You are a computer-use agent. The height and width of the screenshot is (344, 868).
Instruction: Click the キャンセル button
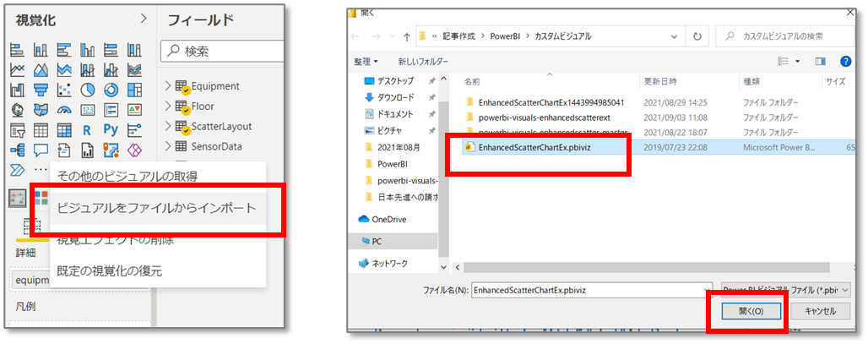coord(821,311)
